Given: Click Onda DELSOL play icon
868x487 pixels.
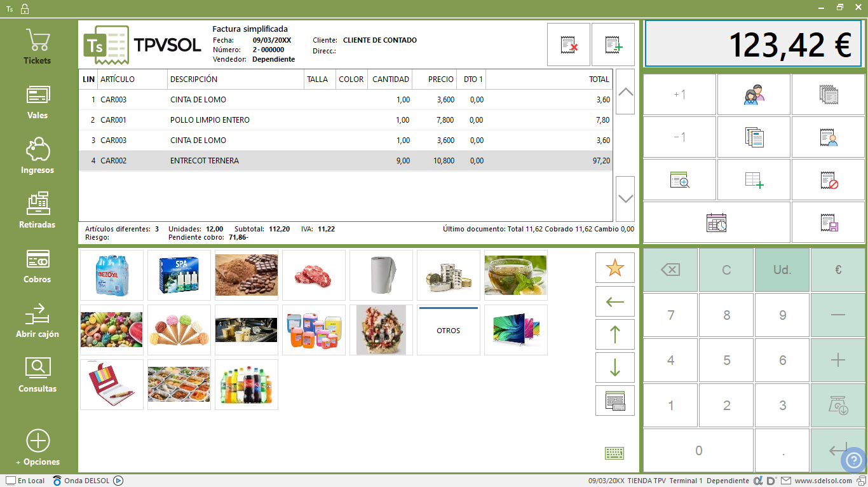Looking at the screenshot, I should [118, 481].
